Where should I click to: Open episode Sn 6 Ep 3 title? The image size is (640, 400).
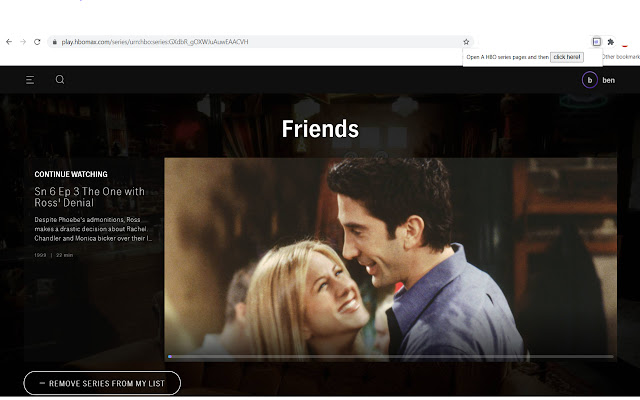click(x=90, y=197)
